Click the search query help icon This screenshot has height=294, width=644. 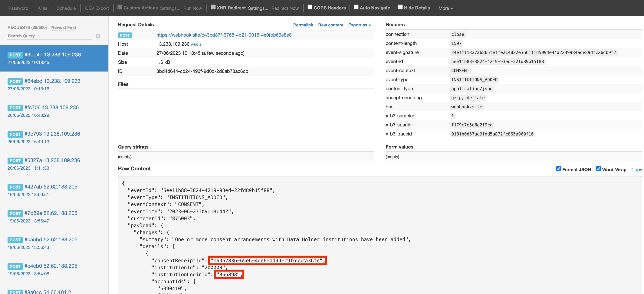click(98, 36)
